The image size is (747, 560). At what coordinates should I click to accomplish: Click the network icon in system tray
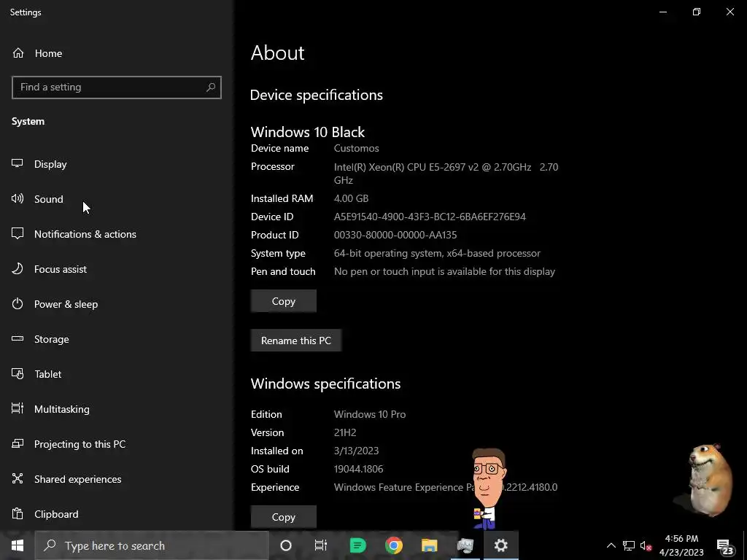[x=628, y=545]
